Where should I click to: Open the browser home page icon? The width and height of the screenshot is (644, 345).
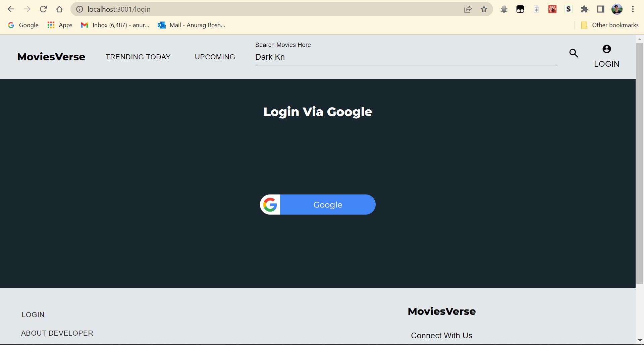[59, 9]
